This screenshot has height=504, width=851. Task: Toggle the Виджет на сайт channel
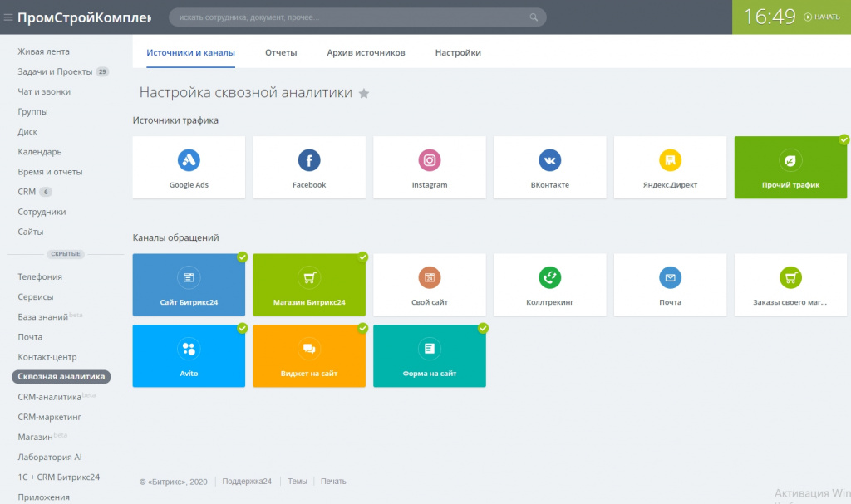[309, 356]
